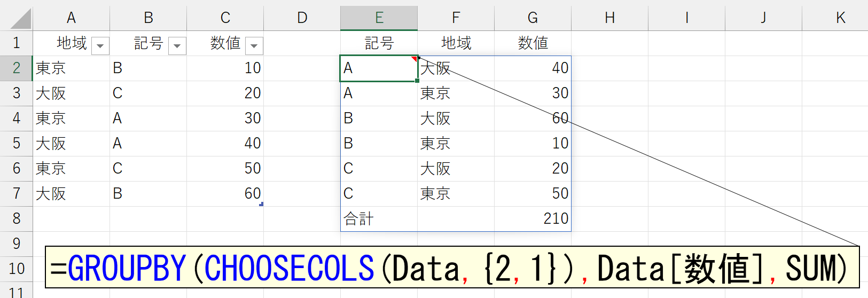Click cell G3 with value 30
868x298 pixels.
(533, 93)
